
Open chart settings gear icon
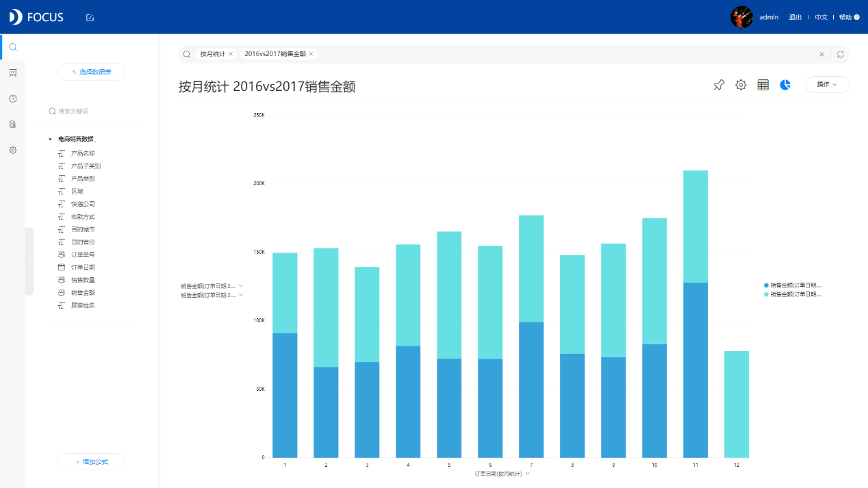(x=741, y=85)
